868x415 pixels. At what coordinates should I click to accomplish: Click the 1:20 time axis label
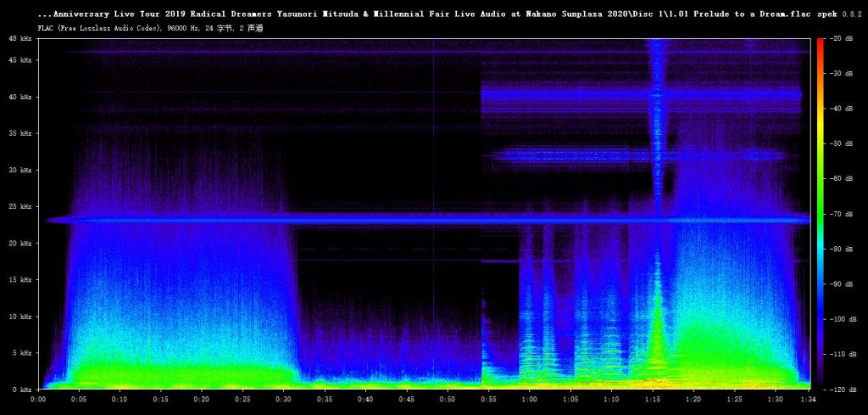tap(693, 399)
